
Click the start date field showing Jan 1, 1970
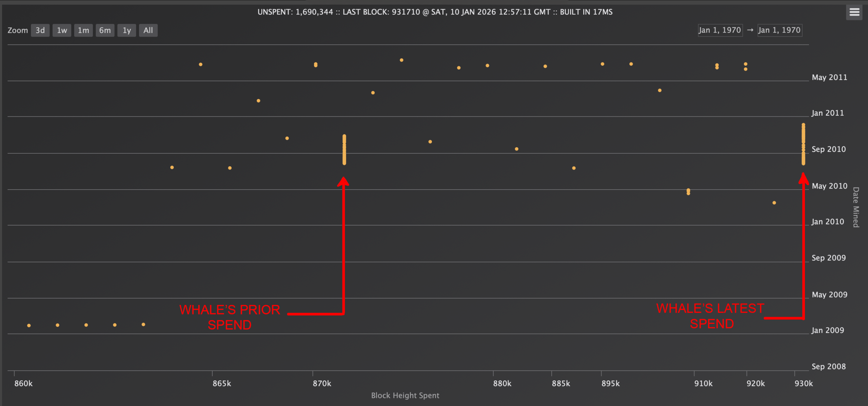720,30
